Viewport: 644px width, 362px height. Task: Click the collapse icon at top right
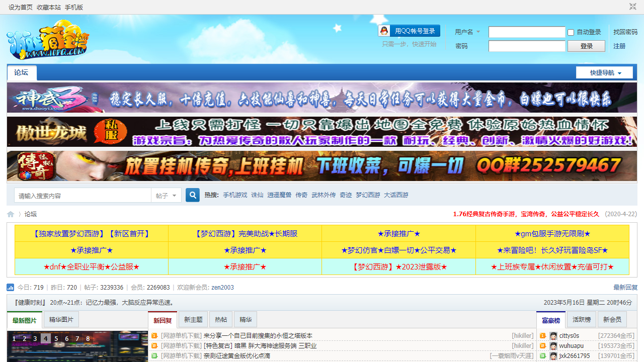coord(632,7)
